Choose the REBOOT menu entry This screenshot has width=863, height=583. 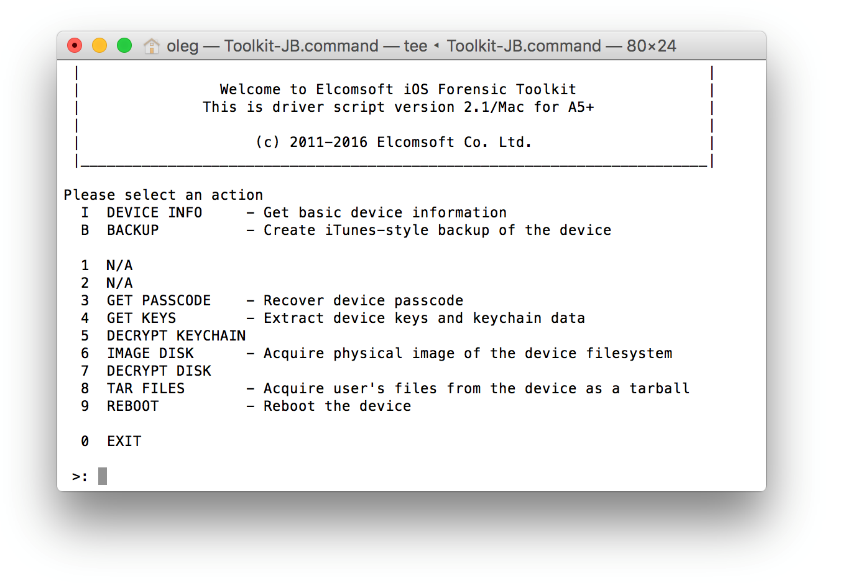132,406
